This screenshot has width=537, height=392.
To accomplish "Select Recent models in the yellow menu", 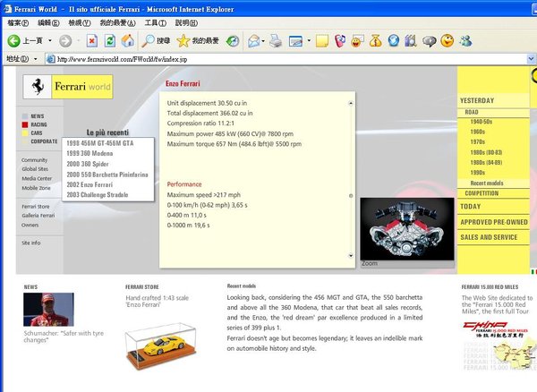I will [487, 183].
